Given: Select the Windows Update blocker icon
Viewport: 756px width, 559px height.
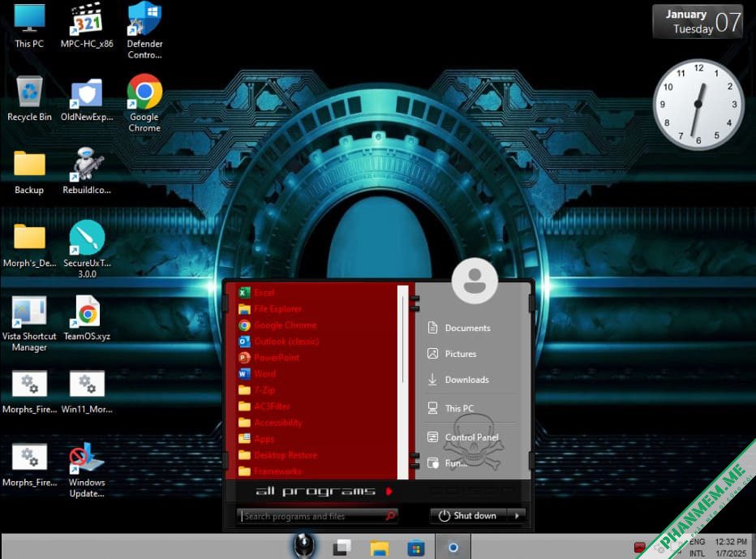Looking at the screenshot, I should coord(87,470).
